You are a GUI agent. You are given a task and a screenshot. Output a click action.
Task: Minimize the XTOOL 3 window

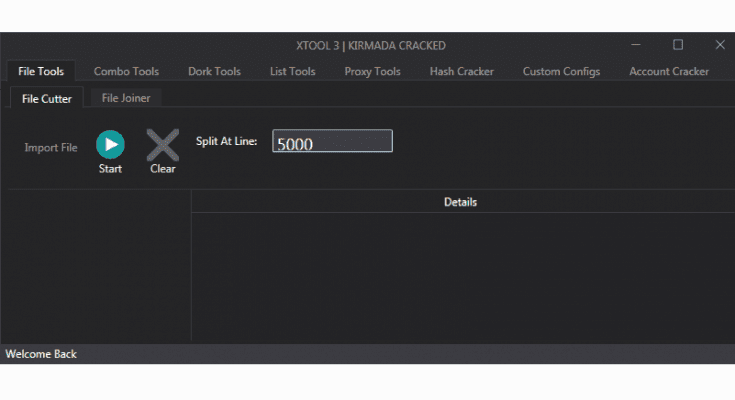634,45
